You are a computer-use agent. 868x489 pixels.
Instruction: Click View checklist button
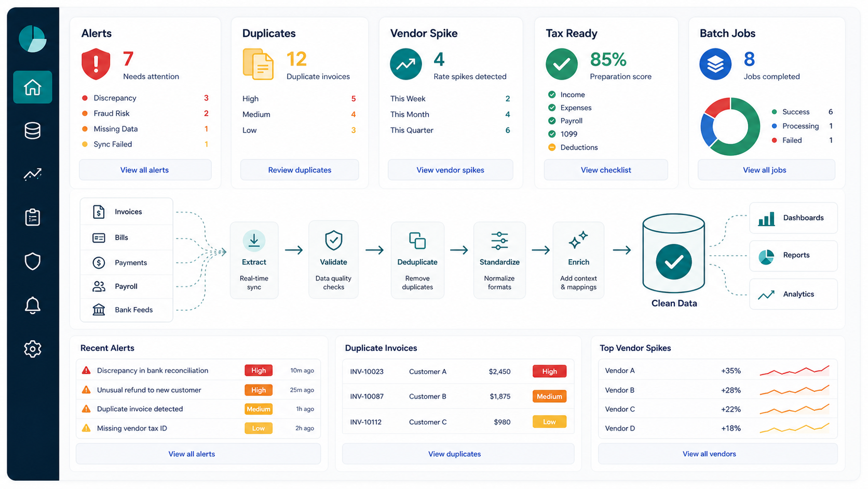tap(606, 170)
